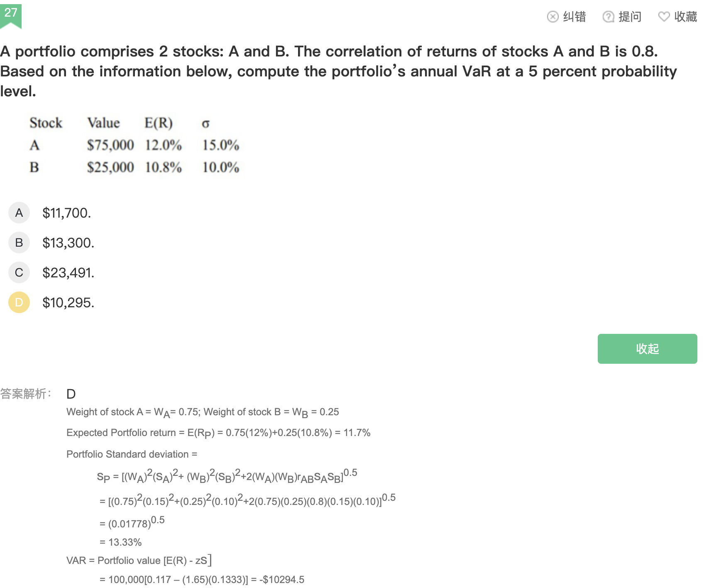Select option A radio circle
The width and height of the screenshot is (709, 588).
pos(19,213)
